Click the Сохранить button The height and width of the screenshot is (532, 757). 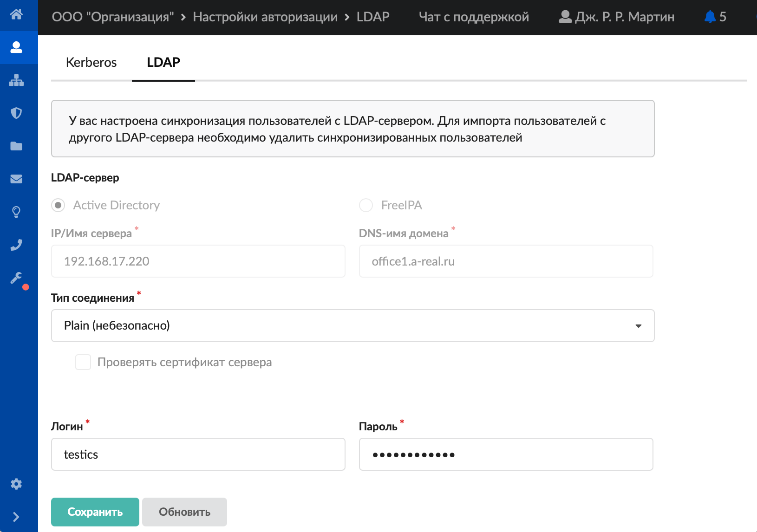95,512
